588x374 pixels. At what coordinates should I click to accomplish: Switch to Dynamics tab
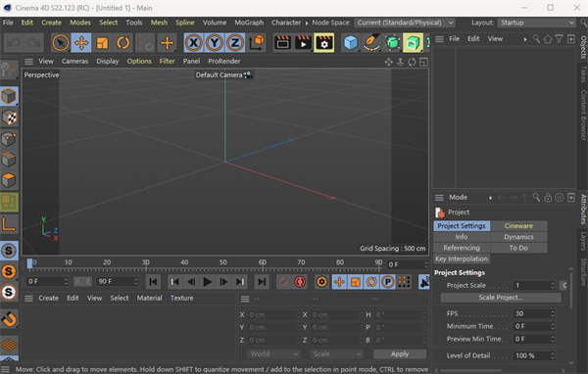coord(518,237)
